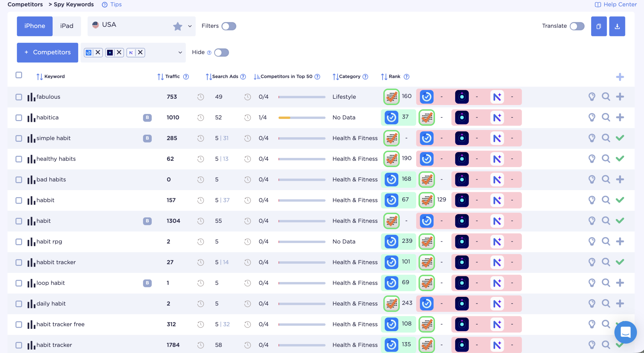Click Search Ads history clock for habit row

click(248, 221)
